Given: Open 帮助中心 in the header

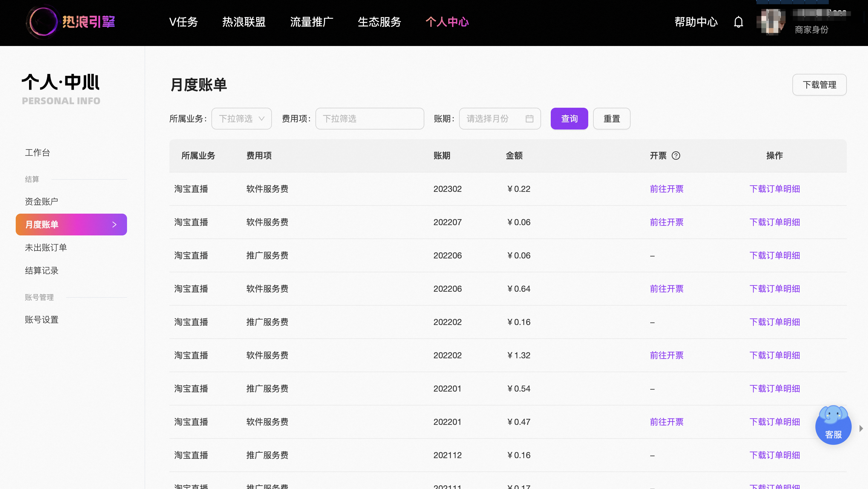Looking at the screenshot, I should (696, 22).
